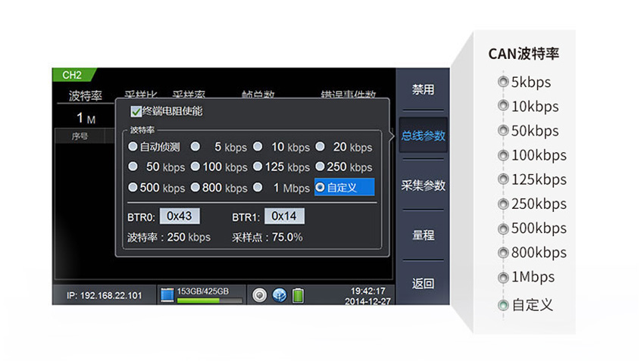Viewport: 644px width, 361px height.
Task: Open the 采集参数 side menu
Action: (423, 185)
